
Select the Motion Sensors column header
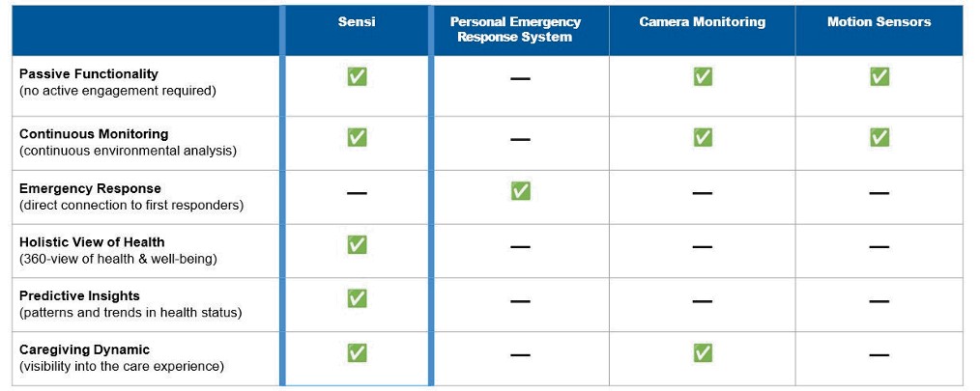tap(879, 22)
